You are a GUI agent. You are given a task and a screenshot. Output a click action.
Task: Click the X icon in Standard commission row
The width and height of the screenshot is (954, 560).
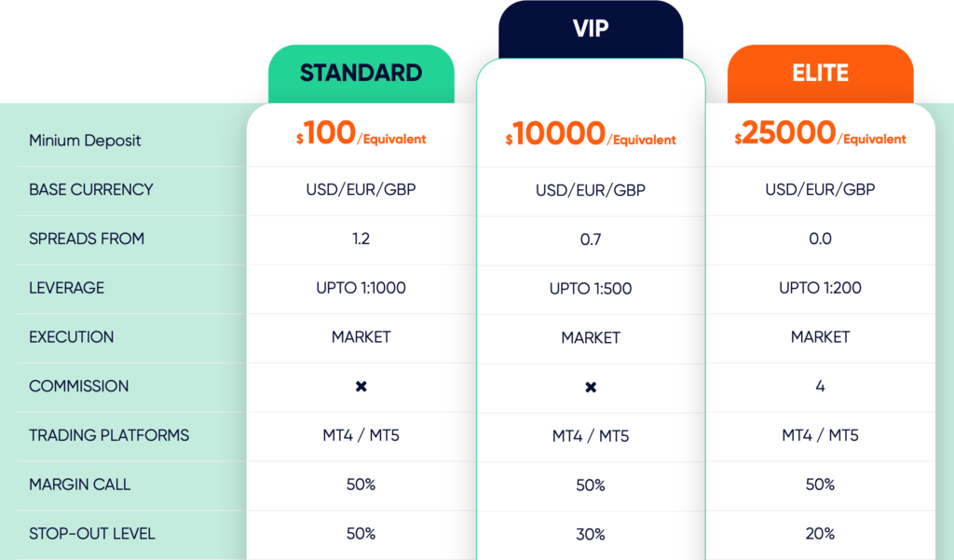coord(361,386)
